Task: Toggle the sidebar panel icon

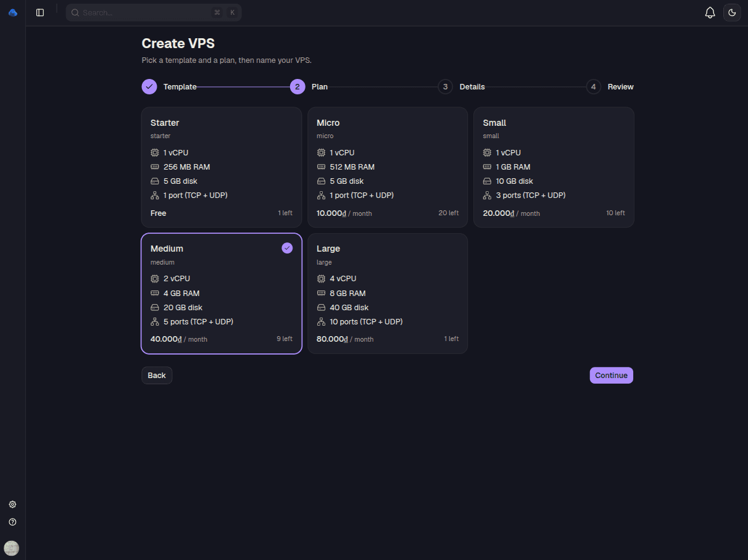Action: click(x=40, y=12)
